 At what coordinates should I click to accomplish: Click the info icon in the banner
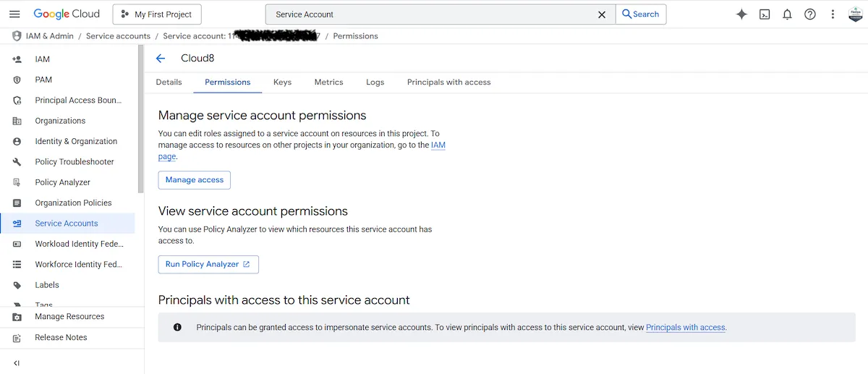pos(177,327)
